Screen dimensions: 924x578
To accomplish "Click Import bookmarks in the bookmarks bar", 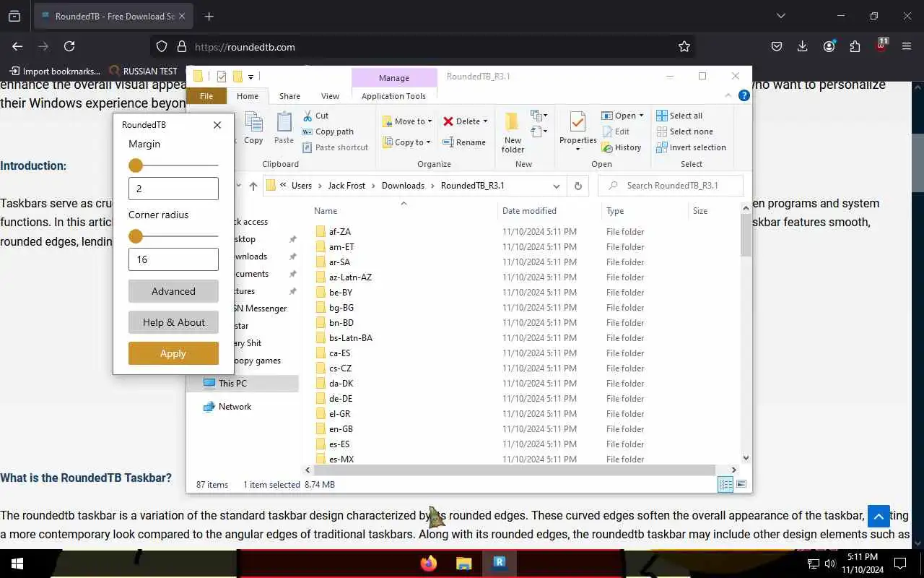I will point(55,71).
